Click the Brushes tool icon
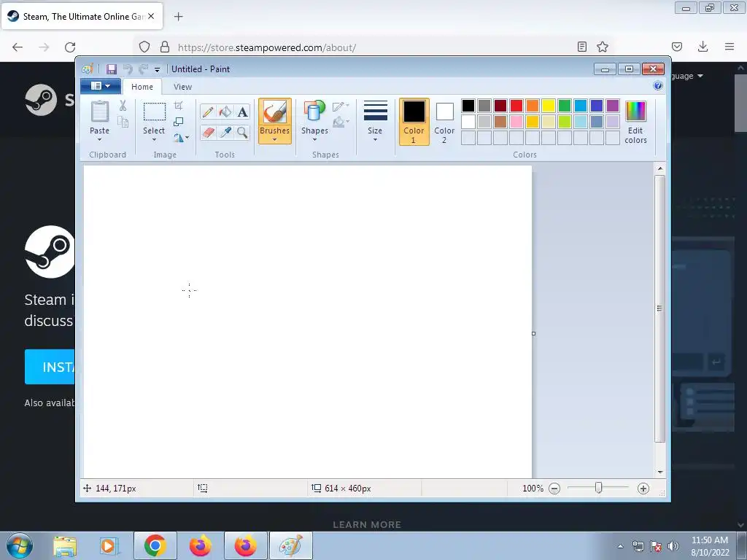The image size is (747, 560). (x=275, y=112)
